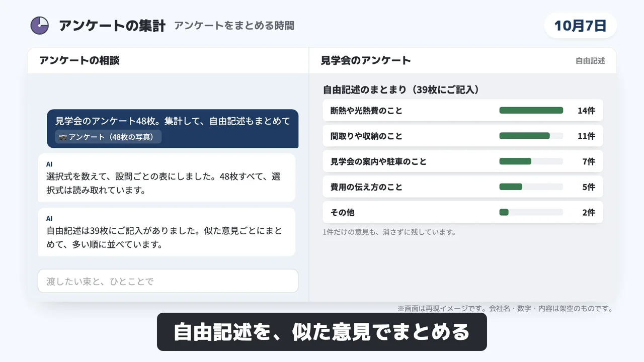Click the purple pie clock icon
Viewport: 644px width, 362px height.
[40, 26]
